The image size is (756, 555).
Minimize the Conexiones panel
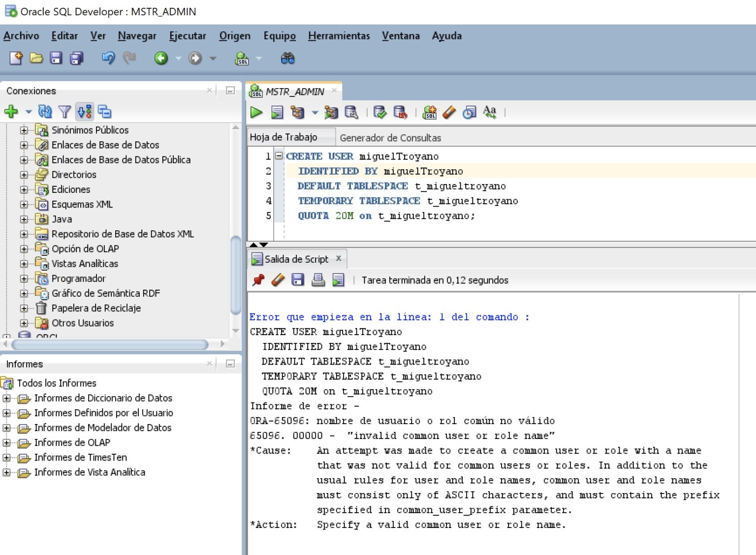230,91
